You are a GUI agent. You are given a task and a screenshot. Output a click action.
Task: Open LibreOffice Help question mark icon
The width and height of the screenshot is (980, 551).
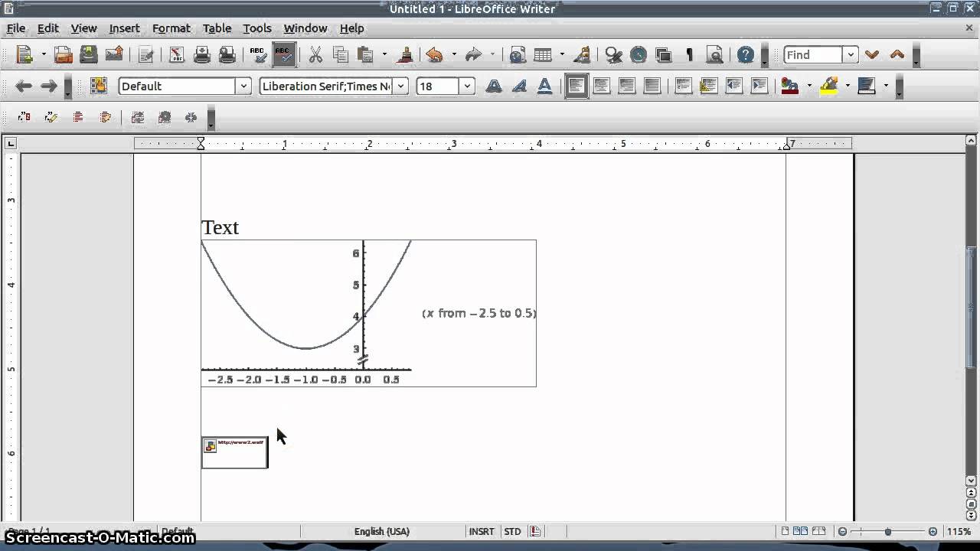pyautogui.click(x=745, y=54)
